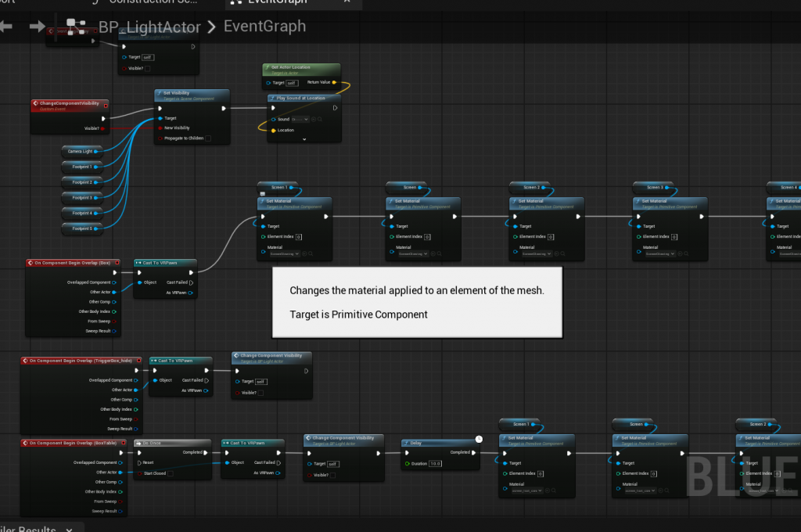
Task: Click the Cast Failed pin on Box overlap cast
Action: tap(191, 282)
